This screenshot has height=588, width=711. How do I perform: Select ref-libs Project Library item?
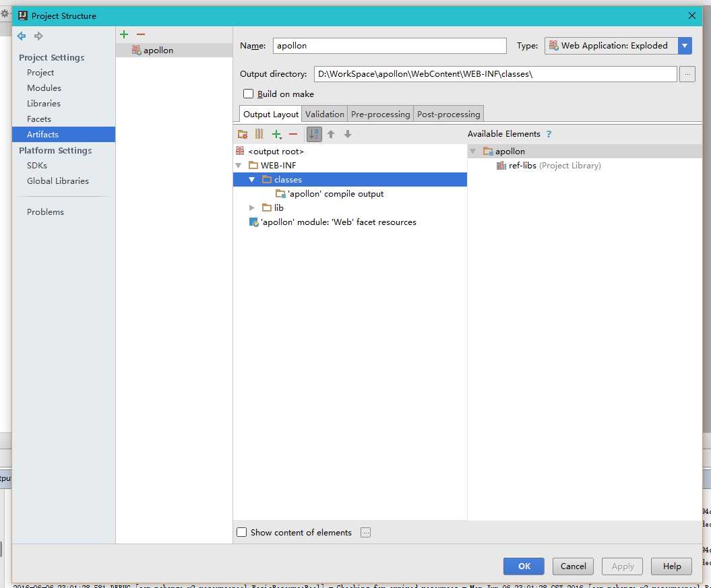pyautogui.click(x=549, y=166)
